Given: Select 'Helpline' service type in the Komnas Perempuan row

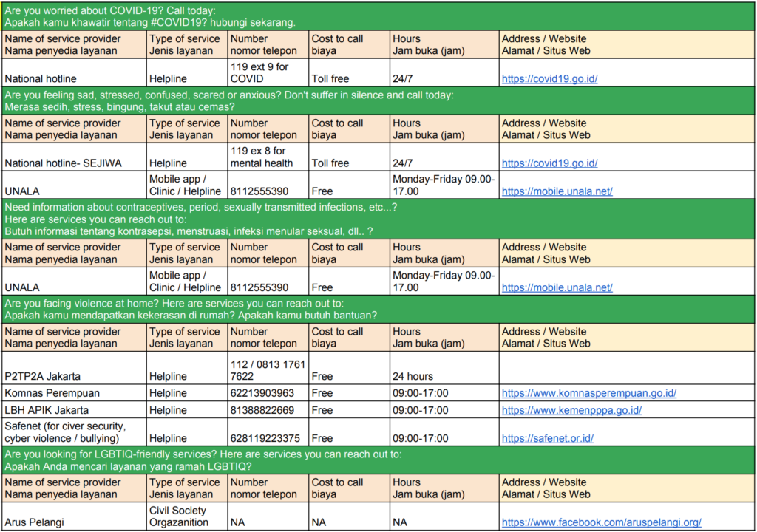Looking at the screenshot, I should [x=187, y=393].
